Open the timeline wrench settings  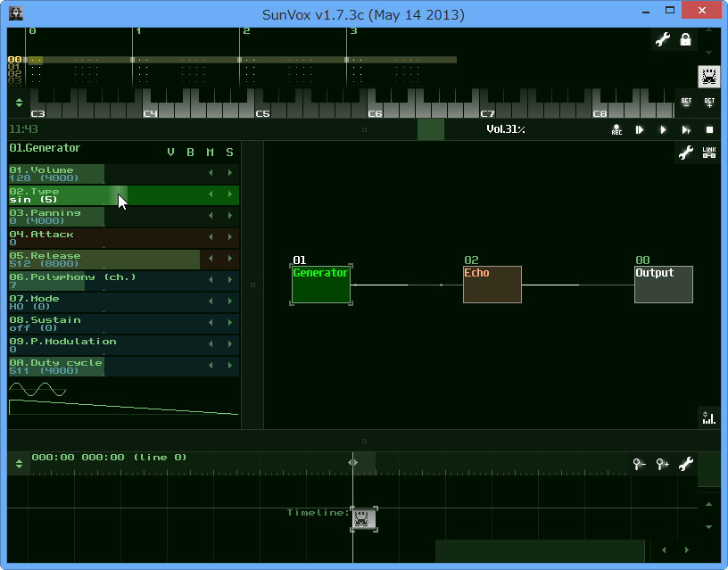(685, 464)
